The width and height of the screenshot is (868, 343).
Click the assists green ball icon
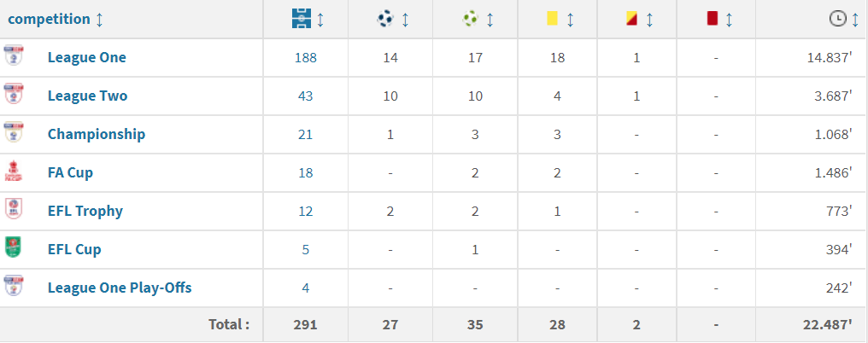[x=469, y=19]
